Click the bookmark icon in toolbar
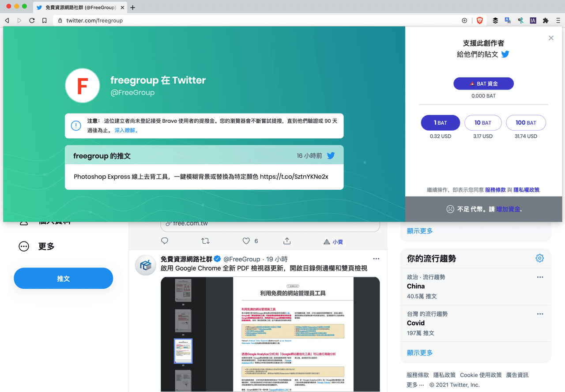Image resolution: width=565 pixels, height=392 pixels. [x=45, y=20]
